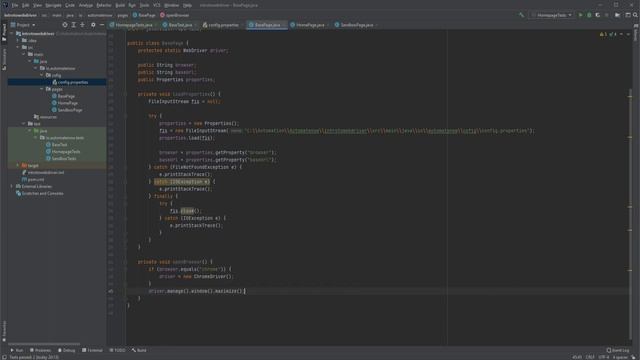Open Project Structure icon in the top toolbar

tap(618, 15)
